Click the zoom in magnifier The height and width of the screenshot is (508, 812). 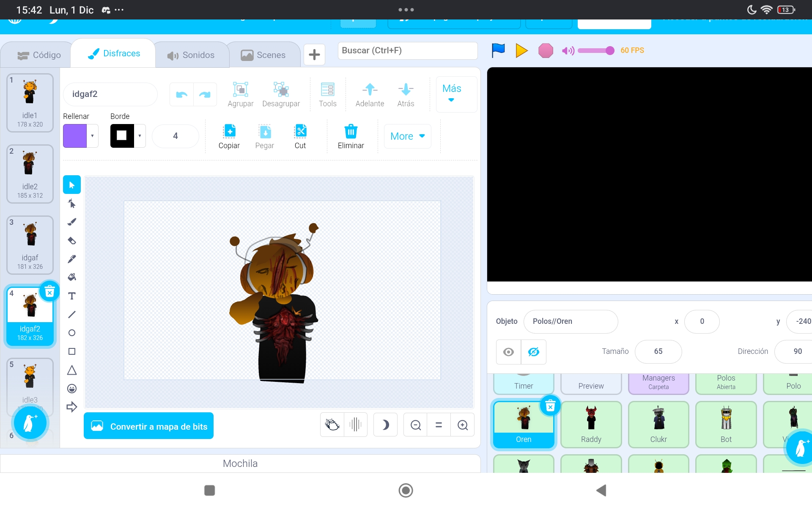click(x=463, y=425)
